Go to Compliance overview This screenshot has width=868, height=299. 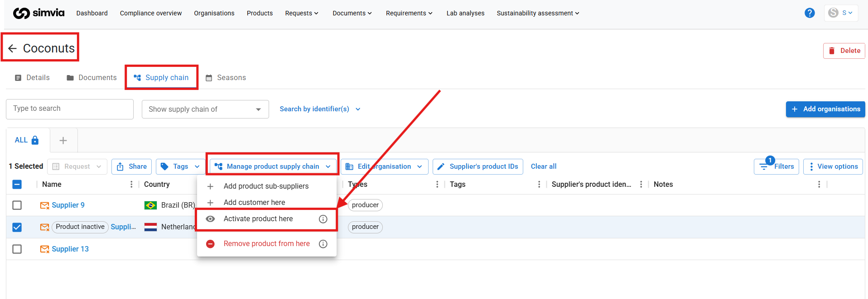point(151,13)
